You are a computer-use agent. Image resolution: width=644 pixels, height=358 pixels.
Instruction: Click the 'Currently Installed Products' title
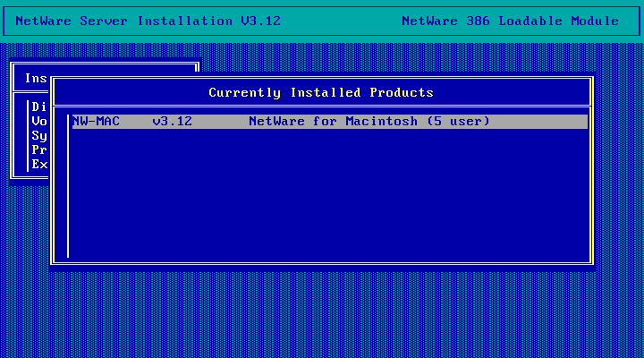pos(321,92)
